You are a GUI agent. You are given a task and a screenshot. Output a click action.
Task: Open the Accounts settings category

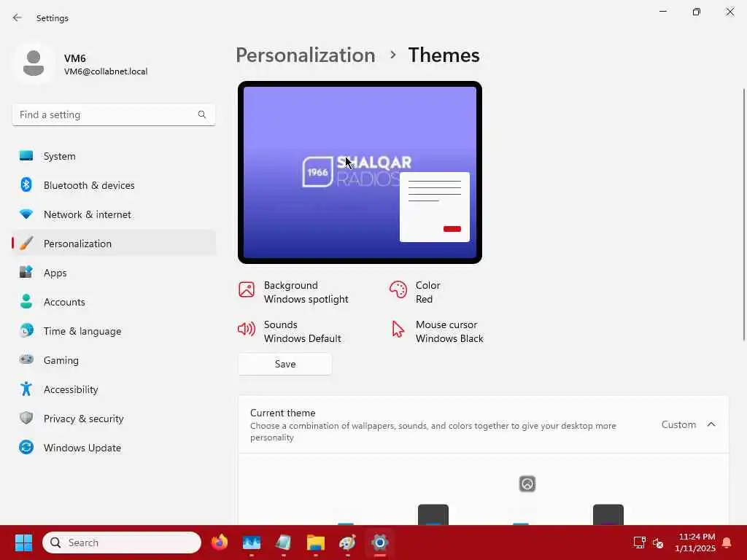tap(113, 302)
